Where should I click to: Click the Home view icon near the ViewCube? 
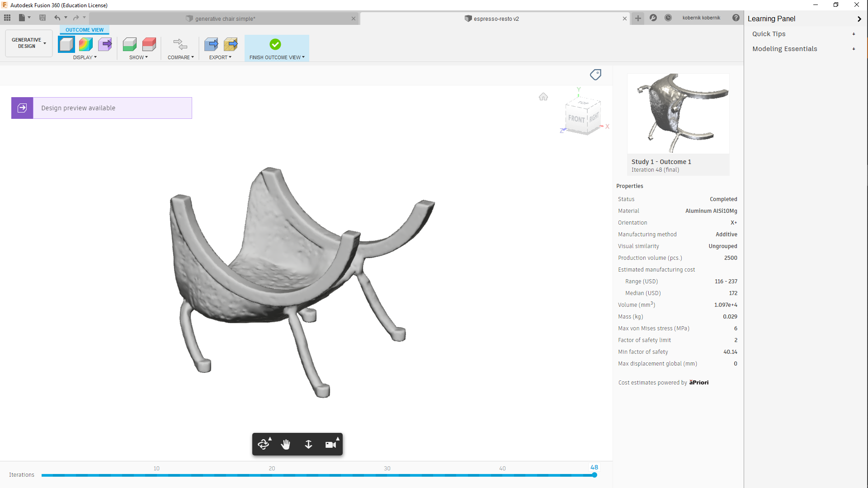click(x=543, y=97)
